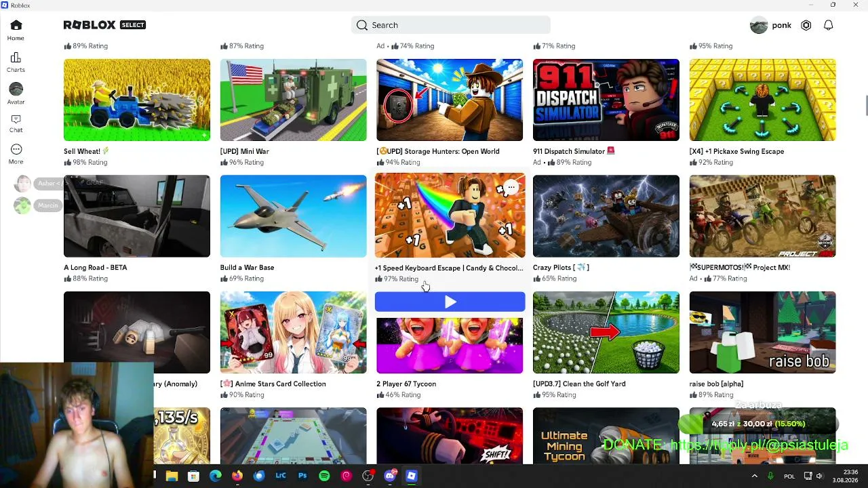
Task: Open the Crazy Pilots game thumbnail
Action: (606, 216)
